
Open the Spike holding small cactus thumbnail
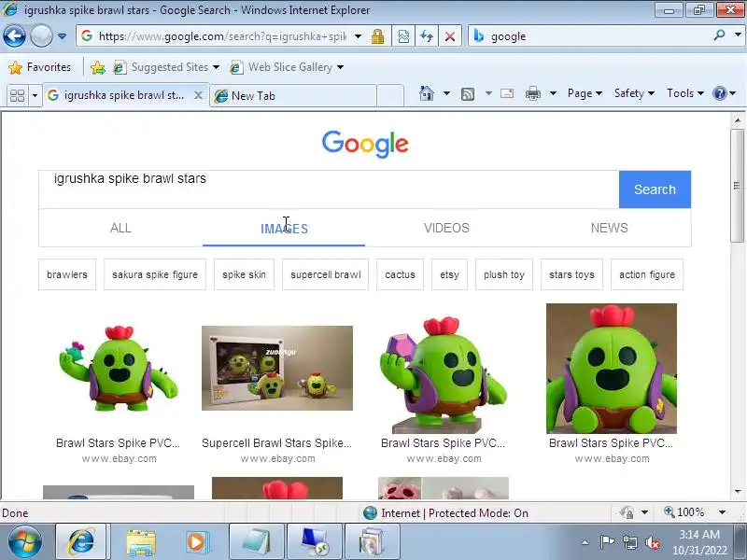119,369
